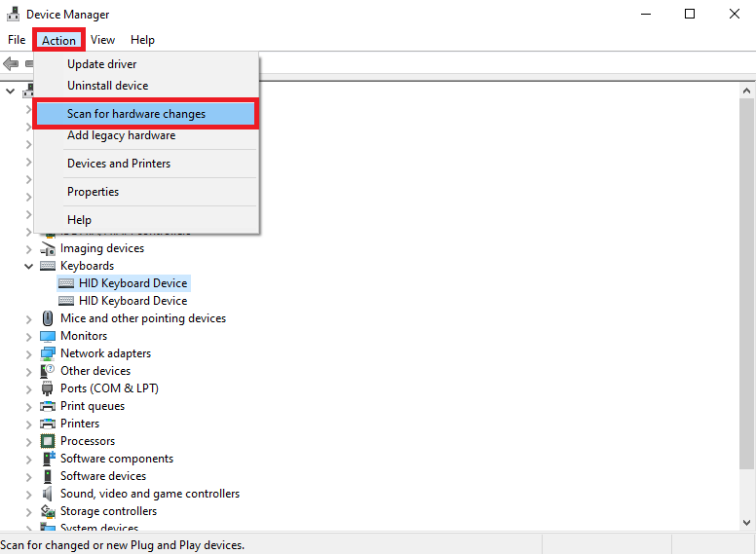Click the Ports (COM & LPT) icon

click(x=47, y=388)
